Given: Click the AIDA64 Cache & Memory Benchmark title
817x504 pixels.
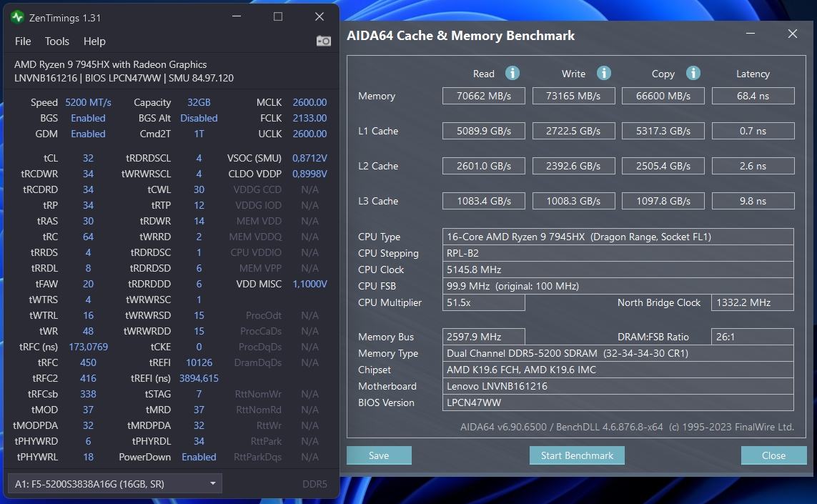Looking at the screenshot, I should [x=460, y=36].
